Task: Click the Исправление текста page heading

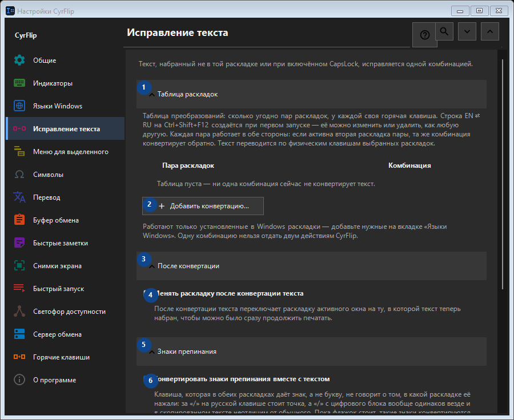Action: (x=178, y=33)
